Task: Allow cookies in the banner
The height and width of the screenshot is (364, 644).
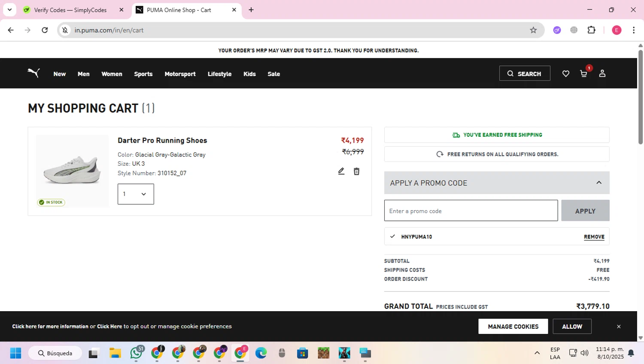Action: [x=572, y=327]
